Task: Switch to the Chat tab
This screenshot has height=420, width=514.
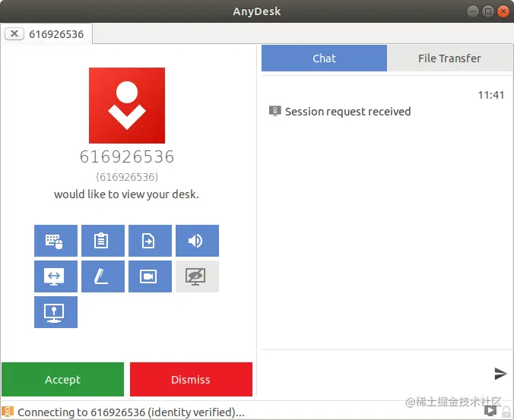Action: [x=324, y=58]
